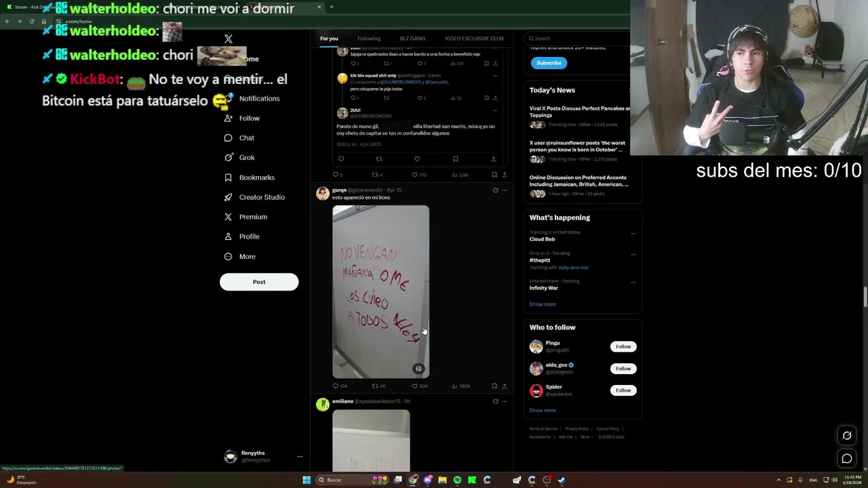Viewport: 868px width, 488px height.
Task: Bookmark the post with 3.8K views
Action: click(494, 175)
